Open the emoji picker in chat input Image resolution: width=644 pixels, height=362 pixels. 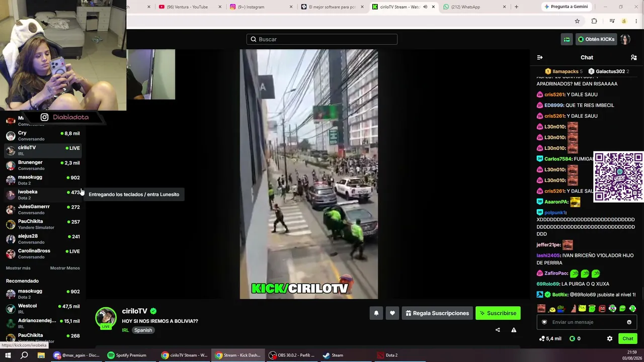click(x=629, y=322)
